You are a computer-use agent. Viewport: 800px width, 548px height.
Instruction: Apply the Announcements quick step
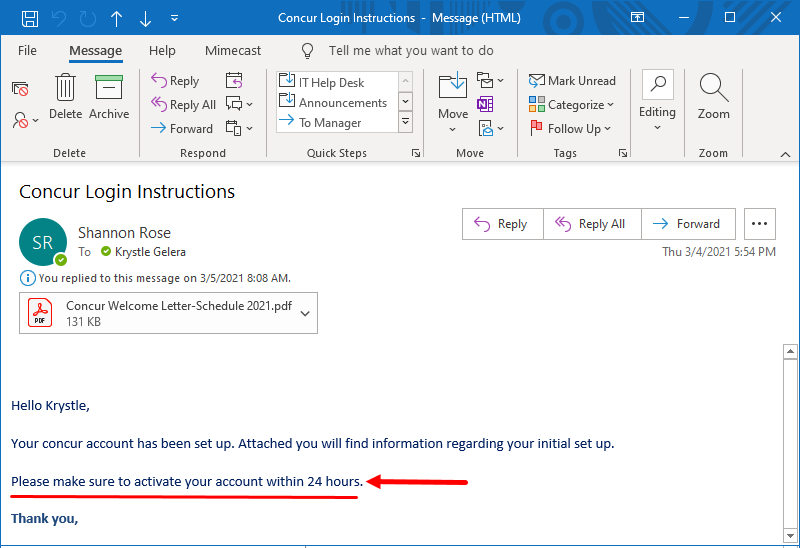[x=337, y=103]
